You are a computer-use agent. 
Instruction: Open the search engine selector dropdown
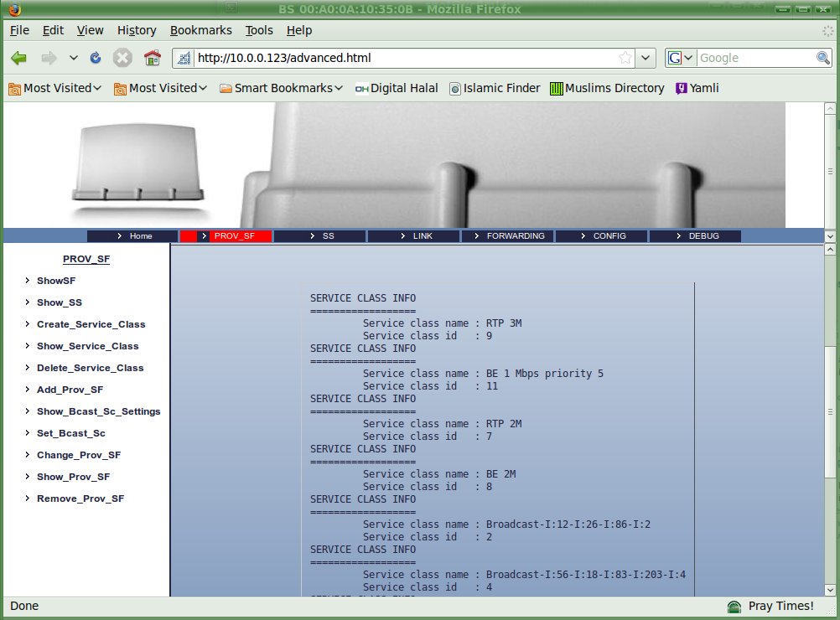click(681, 58)
